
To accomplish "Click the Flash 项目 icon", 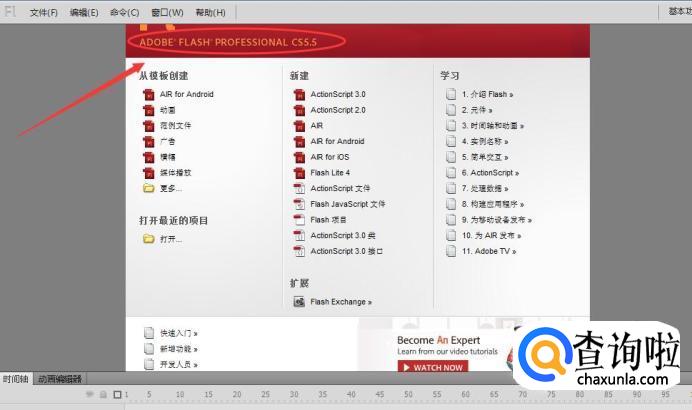I will pos(299,220).
